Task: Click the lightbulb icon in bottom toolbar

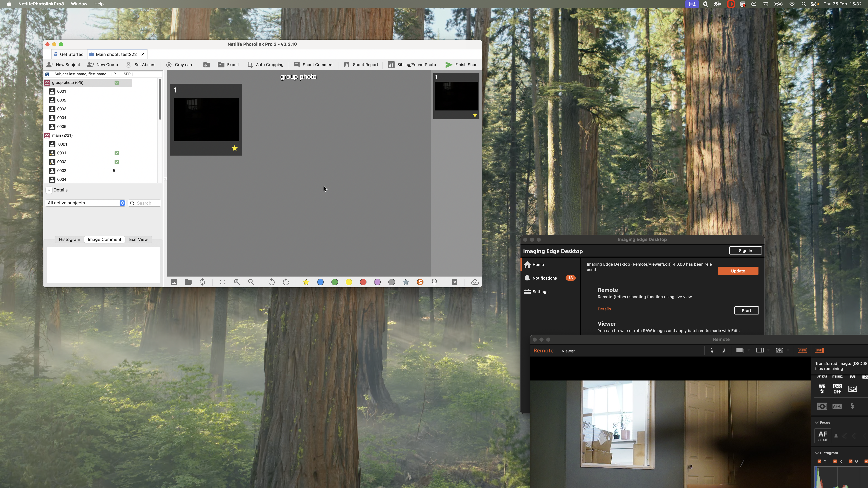Action: tap(434, 282)
